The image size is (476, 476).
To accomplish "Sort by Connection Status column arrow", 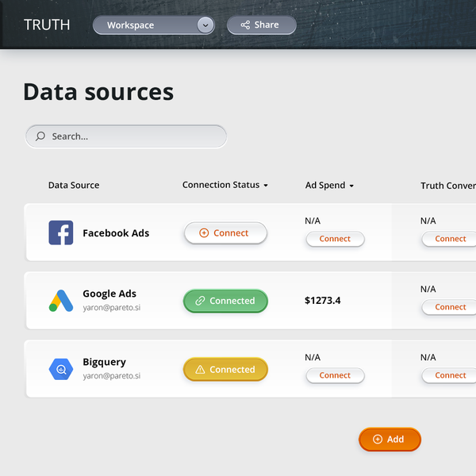I will pyautogui.click(x=266, y=186).
